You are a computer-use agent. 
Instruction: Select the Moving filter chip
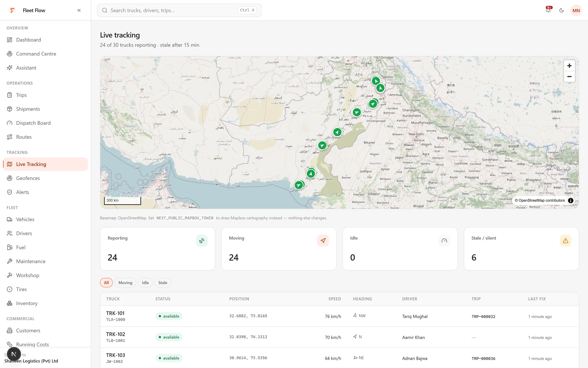tap(125, 283)
